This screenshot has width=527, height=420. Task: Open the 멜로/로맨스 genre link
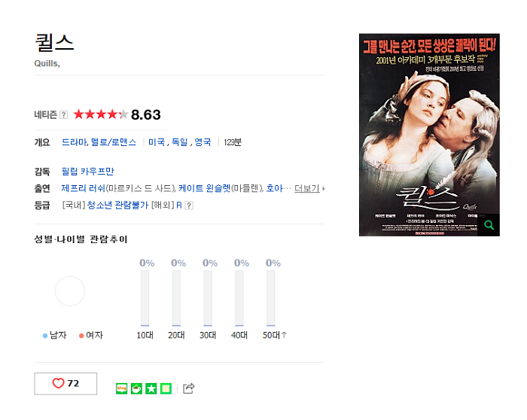(x=114, y=142)
